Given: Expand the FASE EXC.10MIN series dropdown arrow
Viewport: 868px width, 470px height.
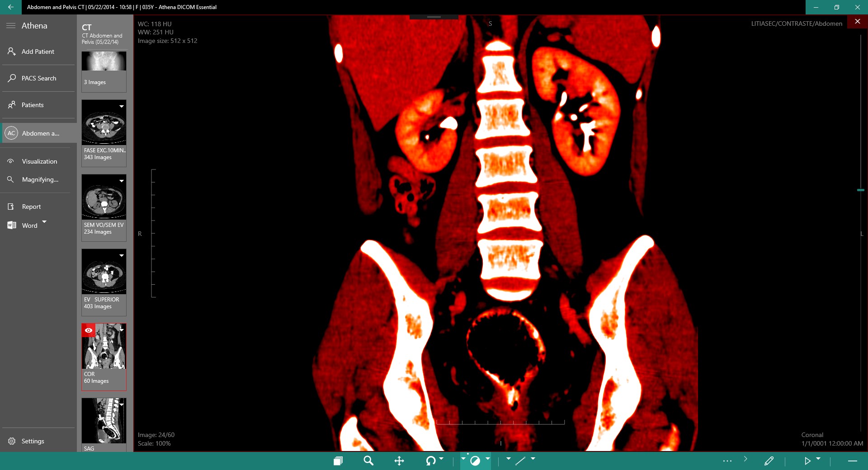Looking at the screenshot, I should pos(122,106).
